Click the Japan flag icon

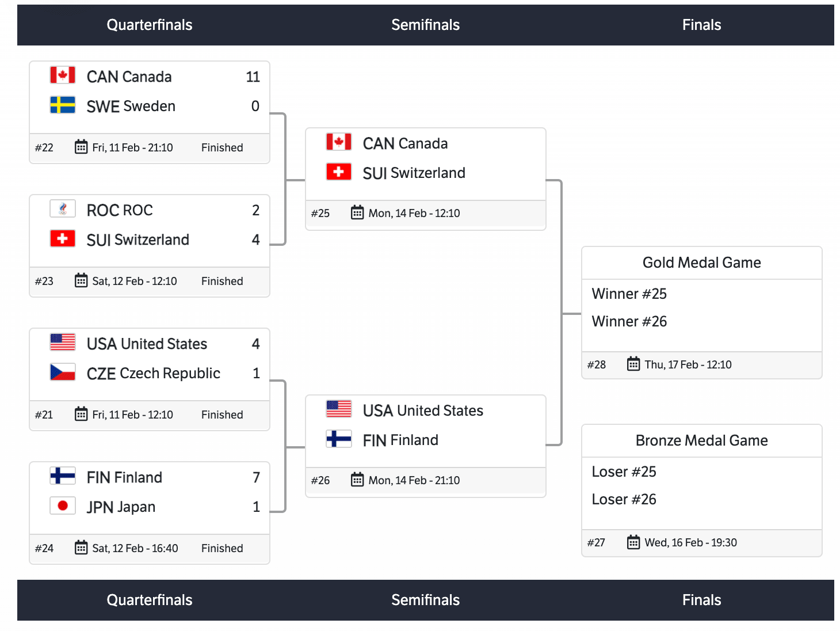pos(62,506)
